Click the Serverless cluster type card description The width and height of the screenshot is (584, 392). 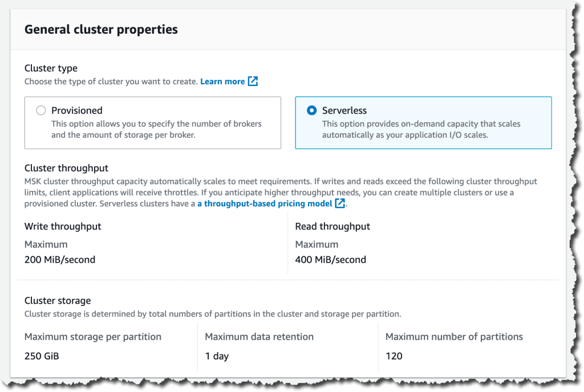point(421,129)
